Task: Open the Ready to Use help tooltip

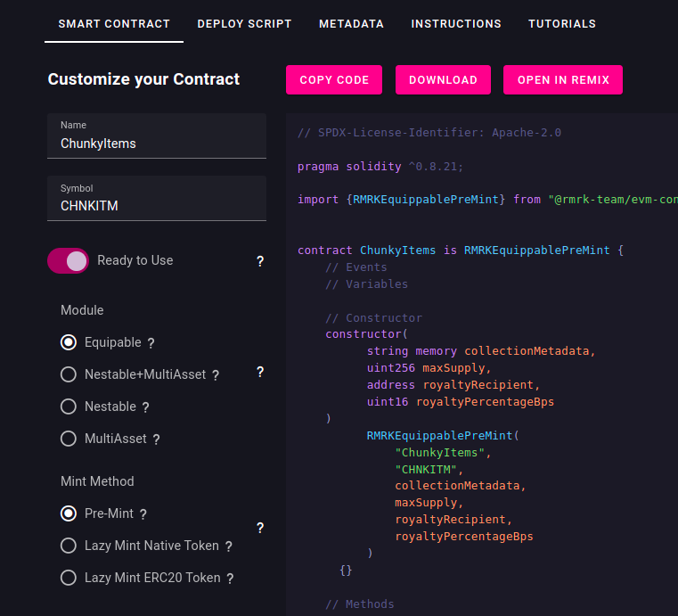Action: (260, 261)
